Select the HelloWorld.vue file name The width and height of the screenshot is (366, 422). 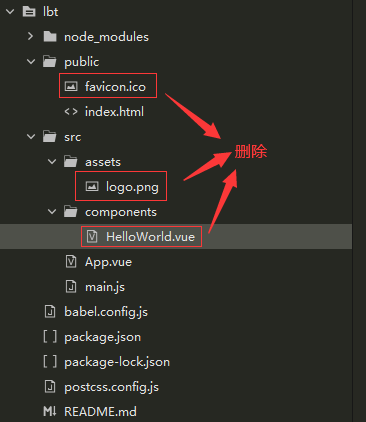[x=150, y=237]
